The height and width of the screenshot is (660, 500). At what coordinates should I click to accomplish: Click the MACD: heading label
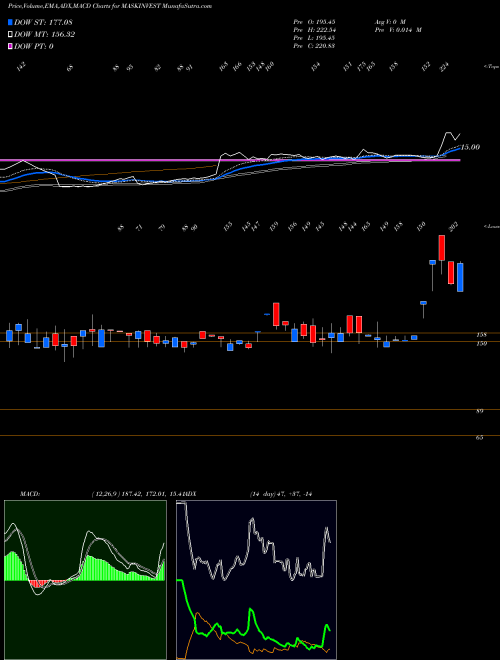click(30, 494)
